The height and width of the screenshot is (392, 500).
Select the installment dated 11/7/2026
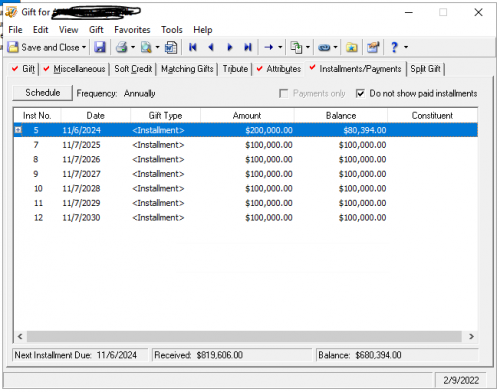pos(245,159)
